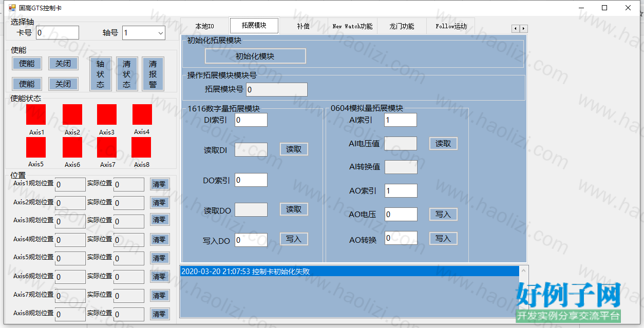Click the second row 使能 button
Image resolution: width=644 pixels, height=328 pixels.
click(x=27, y=84)
